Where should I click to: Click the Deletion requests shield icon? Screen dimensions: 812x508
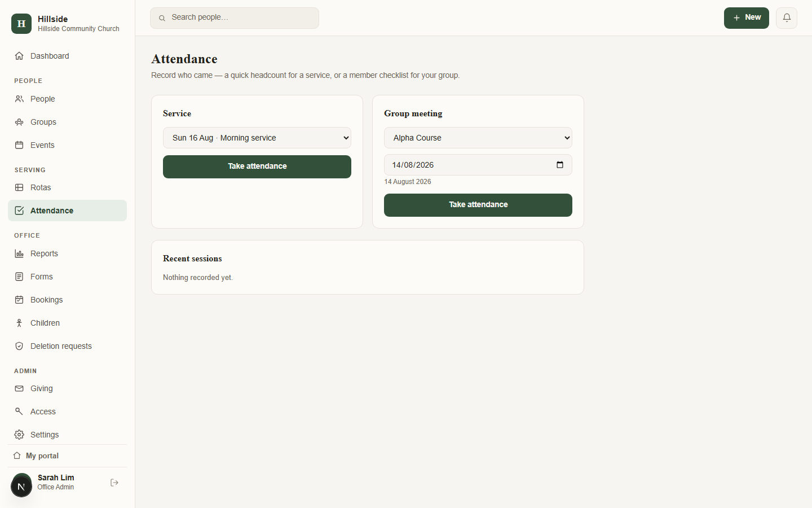point(19,346)
